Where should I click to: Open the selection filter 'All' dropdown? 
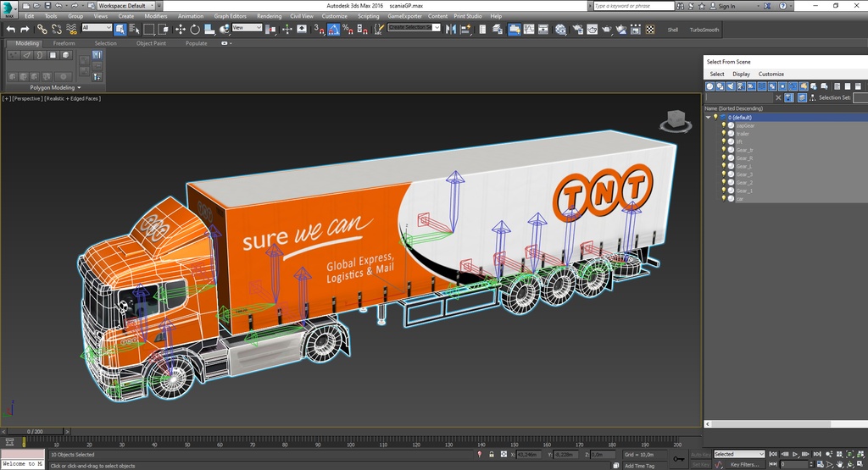(x=97, y=28)
